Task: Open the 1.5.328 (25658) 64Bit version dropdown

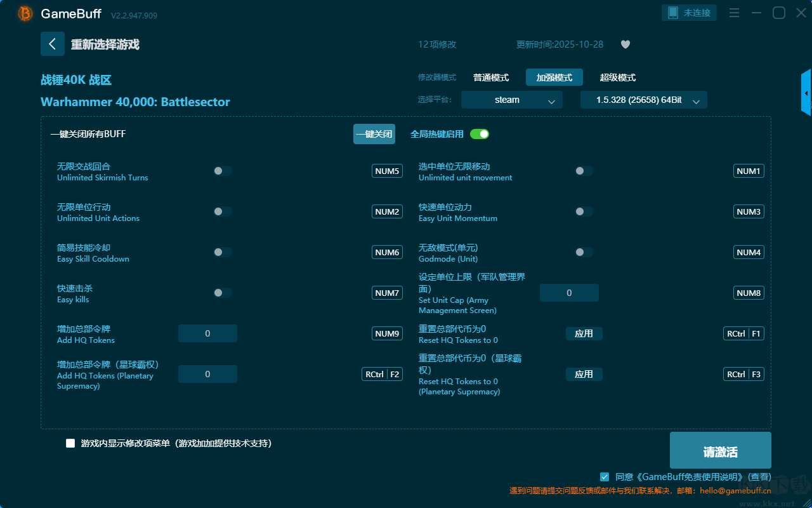Action: pyautogui.click(x=644, y=100)
